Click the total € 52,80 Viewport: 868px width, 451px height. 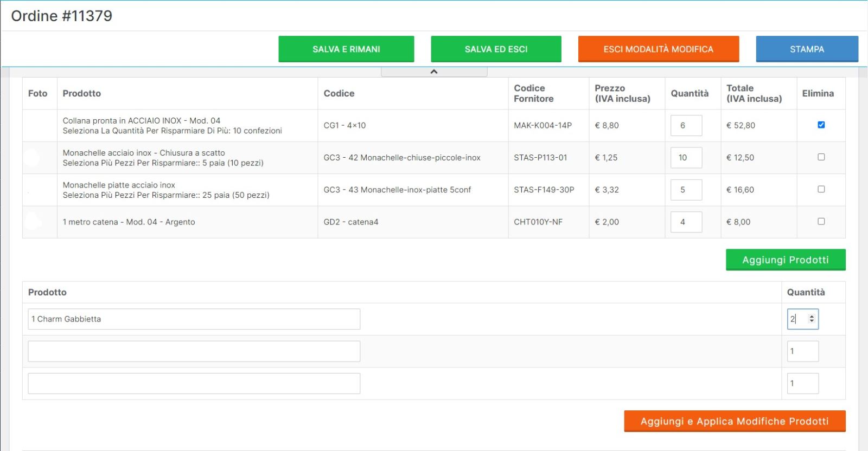coord(741,125)
